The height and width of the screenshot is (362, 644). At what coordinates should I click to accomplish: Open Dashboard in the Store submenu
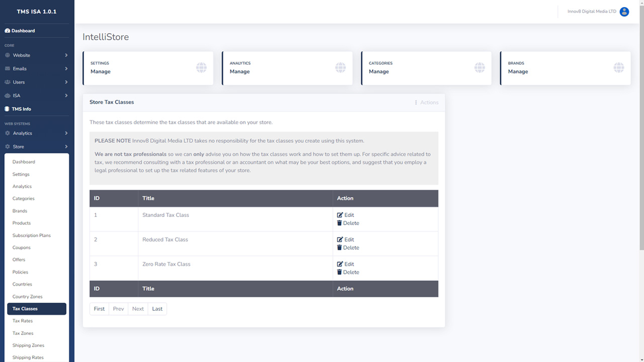tap(37, 162)
